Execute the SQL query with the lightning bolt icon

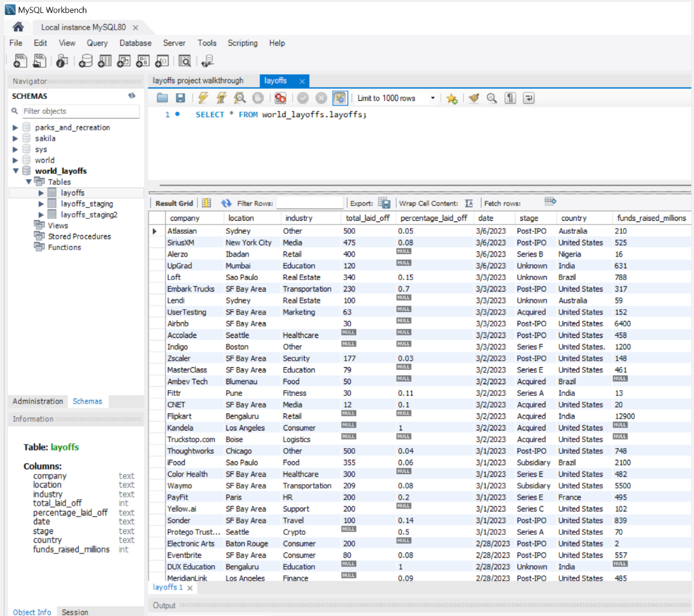(203, 98)
